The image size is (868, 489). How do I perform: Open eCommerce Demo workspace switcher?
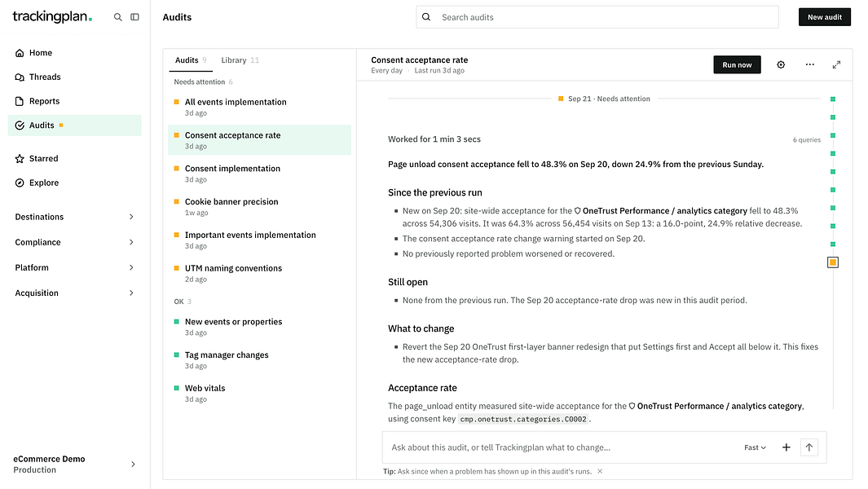click(x=75, y=464)
